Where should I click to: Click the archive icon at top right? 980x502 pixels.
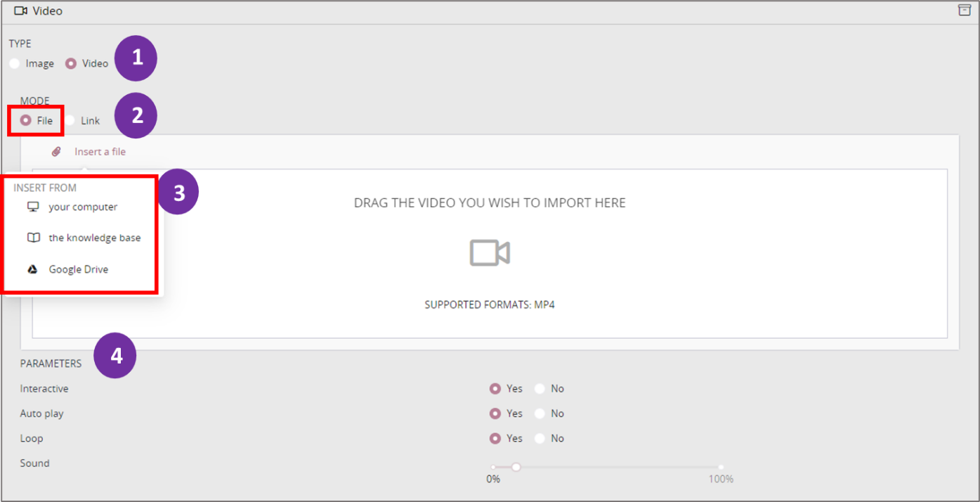[964, 11]
